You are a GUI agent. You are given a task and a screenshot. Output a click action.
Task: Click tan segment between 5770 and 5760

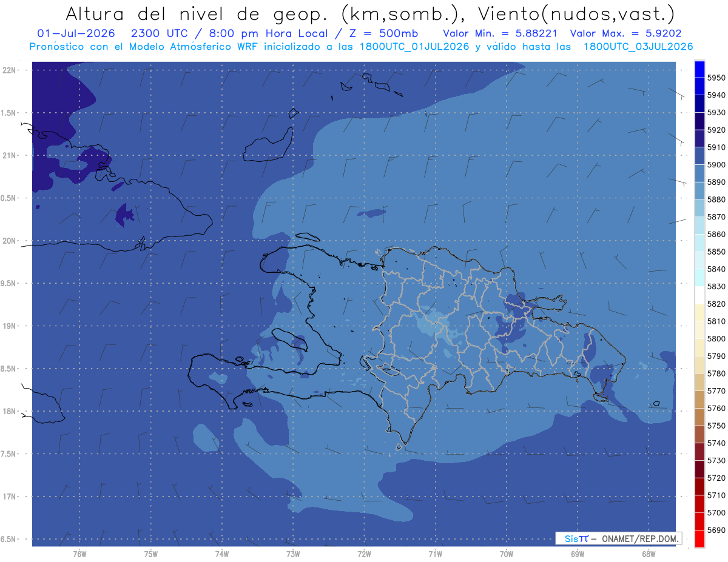tap(699, 400)
